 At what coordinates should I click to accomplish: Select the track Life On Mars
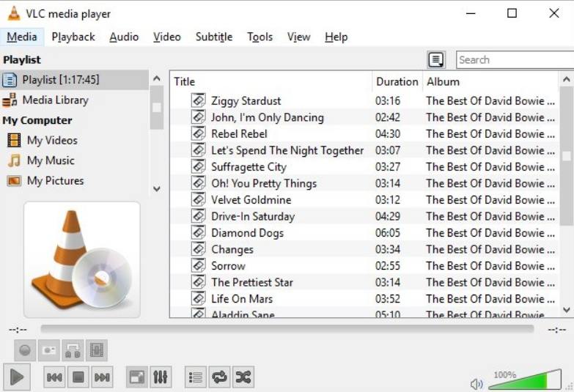point(364,299)
